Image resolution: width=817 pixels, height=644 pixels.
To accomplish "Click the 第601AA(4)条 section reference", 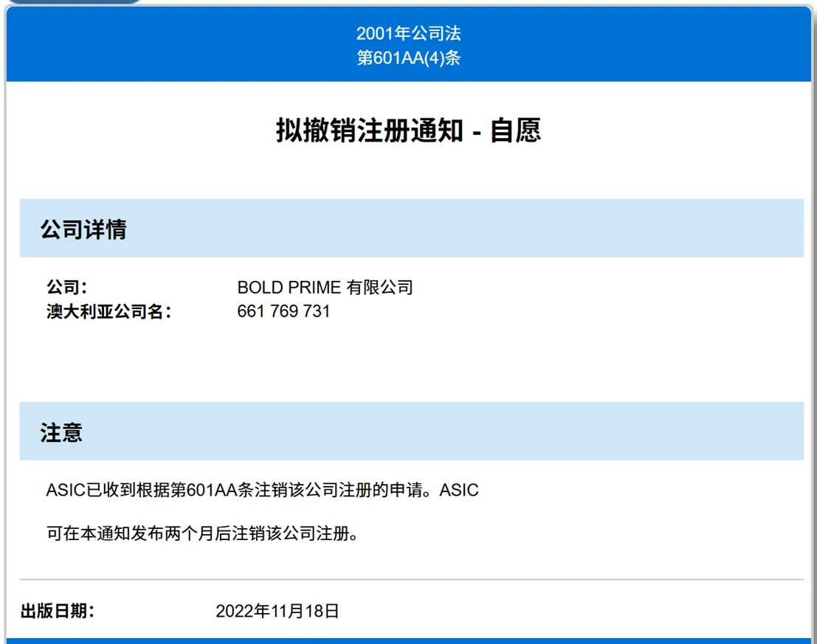I will pyautogui.click(x=409, y=58).
